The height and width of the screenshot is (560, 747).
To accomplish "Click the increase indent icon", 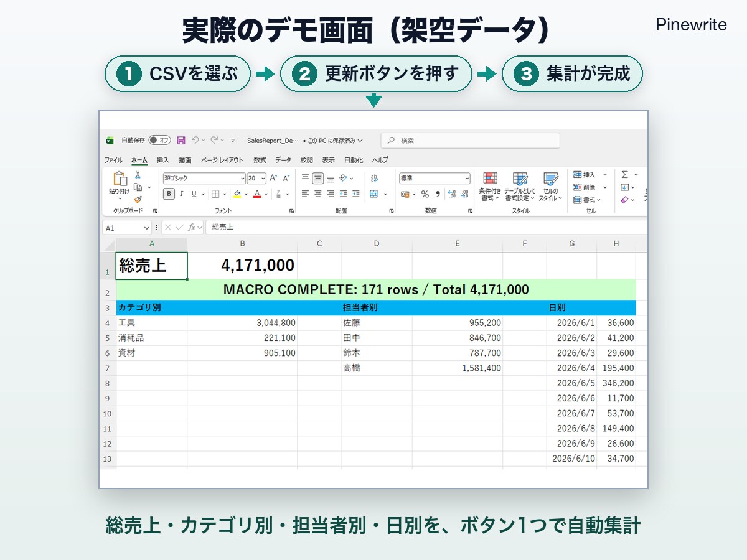I will pyautogui.click(x=355, y=194).
